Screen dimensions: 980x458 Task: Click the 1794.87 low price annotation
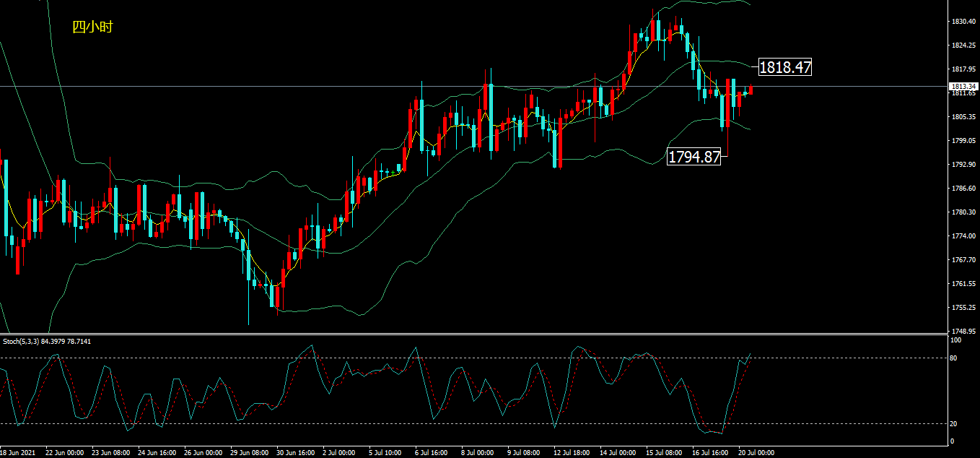pos(694,156)
